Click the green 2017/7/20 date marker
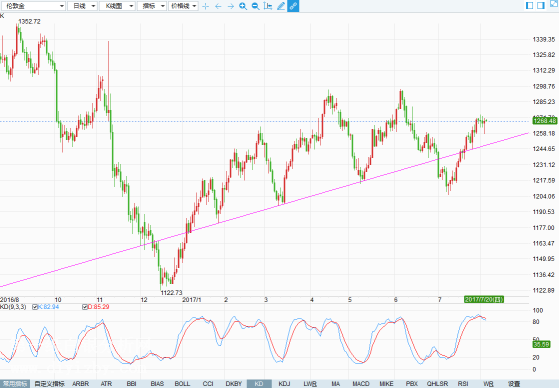Viewport: 559px width, 388px height. (484, 300)
